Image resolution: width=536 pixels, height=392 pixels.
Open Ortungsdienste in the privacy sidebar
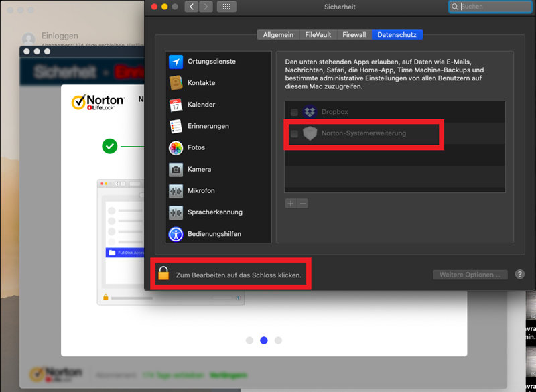pos(218,62)
